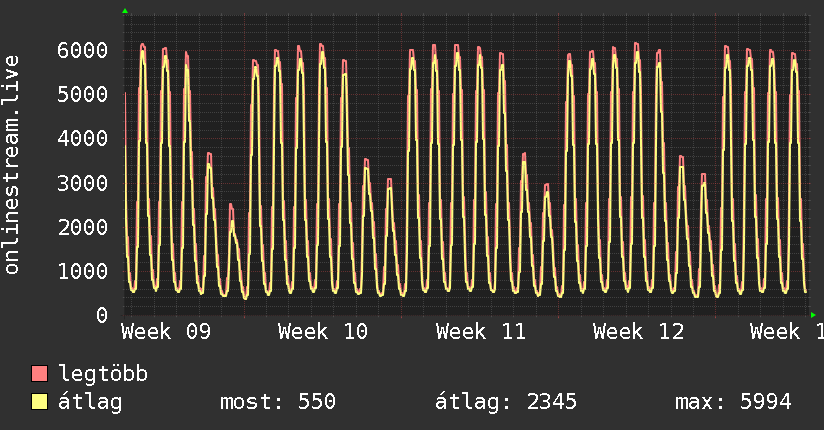Click the legtöbb legend label

pyautogui.click(x=103, y=374)
